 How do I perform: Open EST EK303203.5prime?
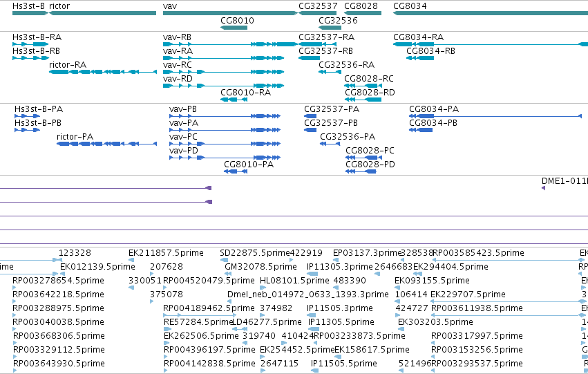point(435,323)
